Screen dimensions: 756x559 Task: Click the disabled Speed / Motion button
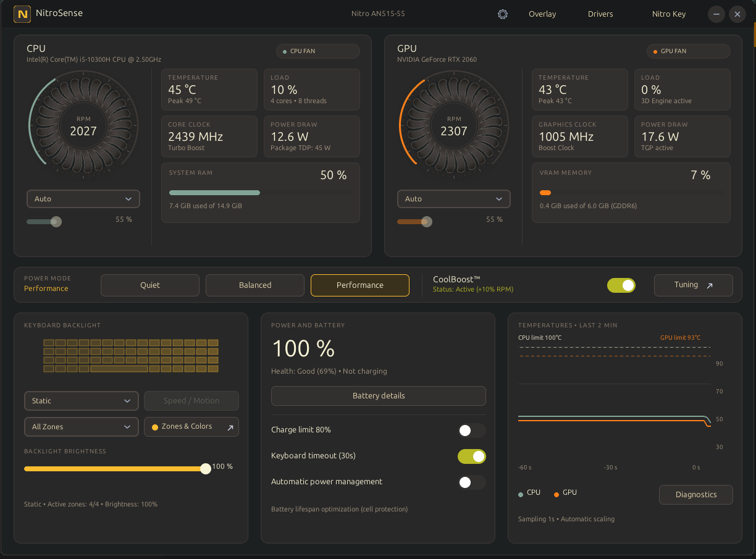[x=191, y=401]
